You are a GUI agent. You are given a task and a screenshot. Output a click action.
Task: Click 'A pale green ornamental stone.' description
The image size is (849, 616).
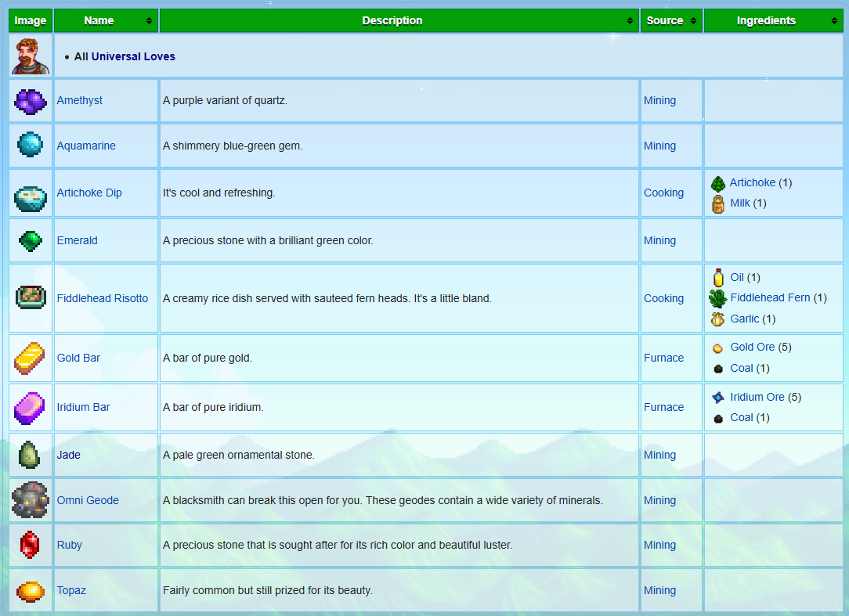[238, 455]
